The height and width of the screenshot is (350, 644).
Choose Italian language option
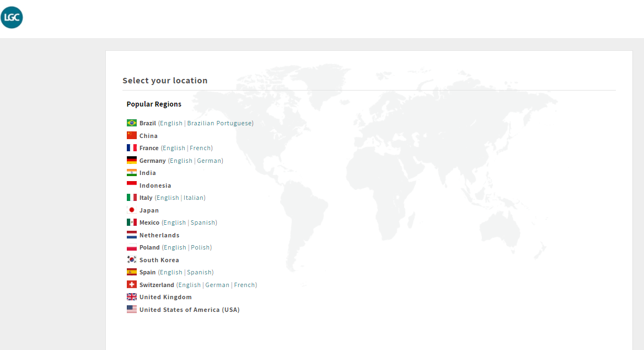(194, 198)
